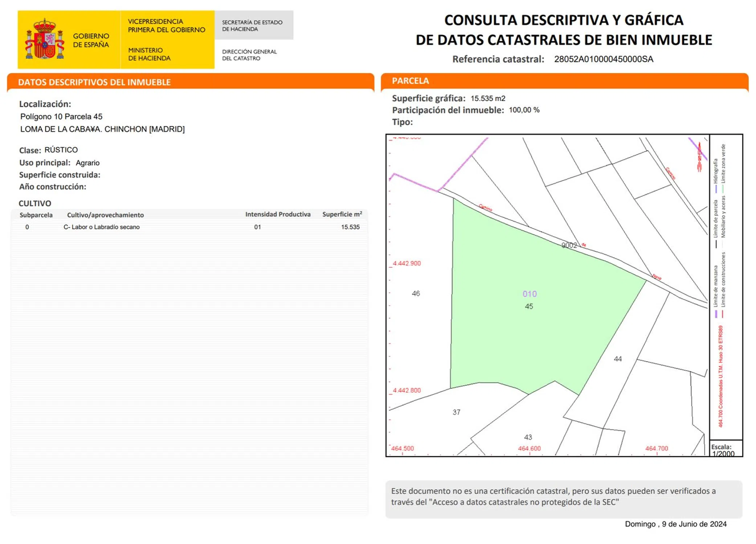The height and width of the screenshot is (544, 756).
Task: Click the '15.535' surface cell in table
Action: point(350,227)
